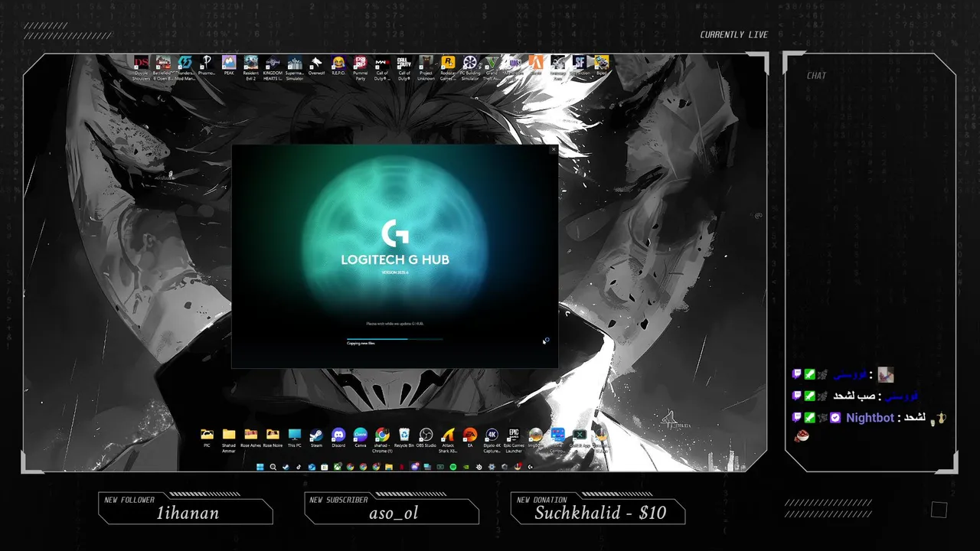Viewport: 980px width, 551px height.
Task: Launch the Call of Duty MW shortcut icon
Action: (x=382, y=67)
